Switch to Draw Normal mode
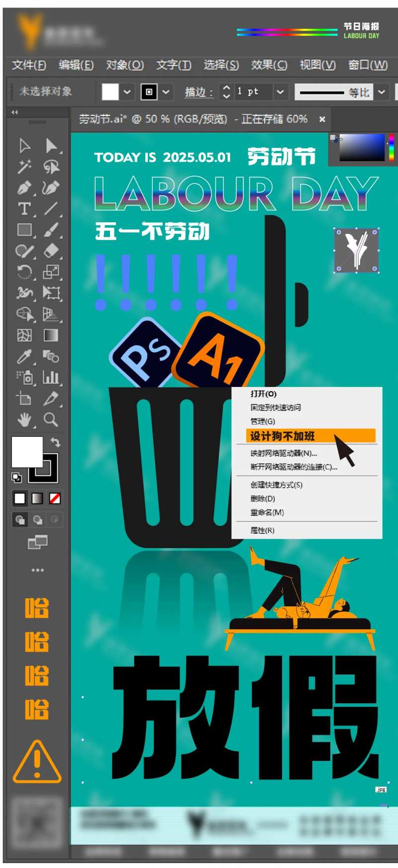Image resolution: width=398 pixels, height=868 pixels. (20, 520)
